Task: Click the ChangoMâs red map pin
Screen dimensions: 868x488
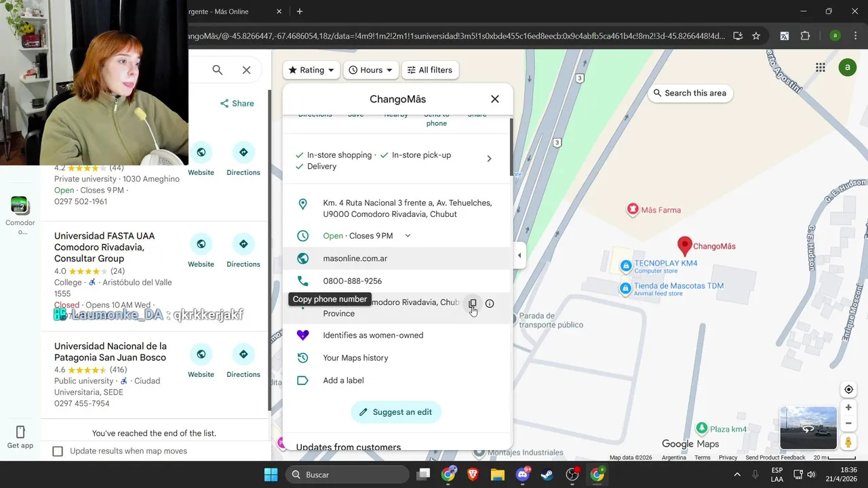Action: 685,245
